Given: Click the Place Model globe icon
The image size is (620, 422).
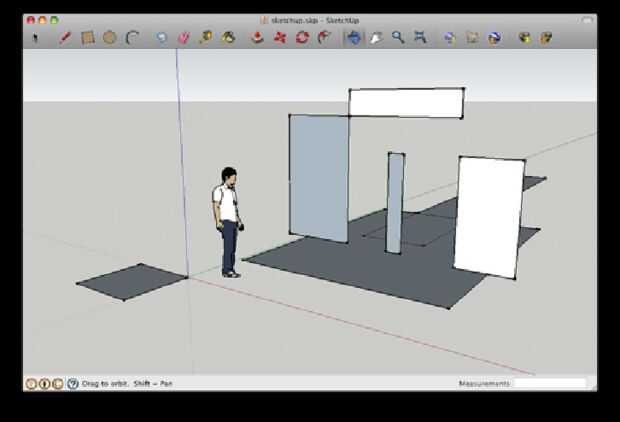Looking at the screenshot, I should pos(494,38).
